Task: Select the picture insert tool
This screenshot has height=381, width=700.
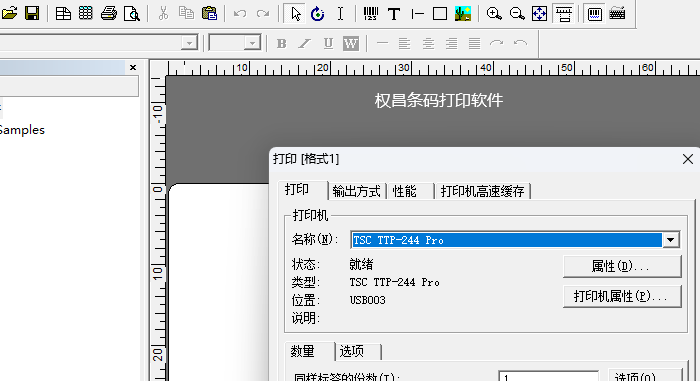Action: tap(463, 14)
